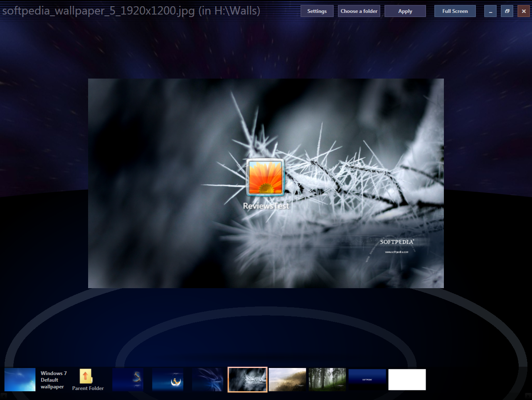
Task: Open the Parent Folder icon
Action: click(x=86, y=376)
